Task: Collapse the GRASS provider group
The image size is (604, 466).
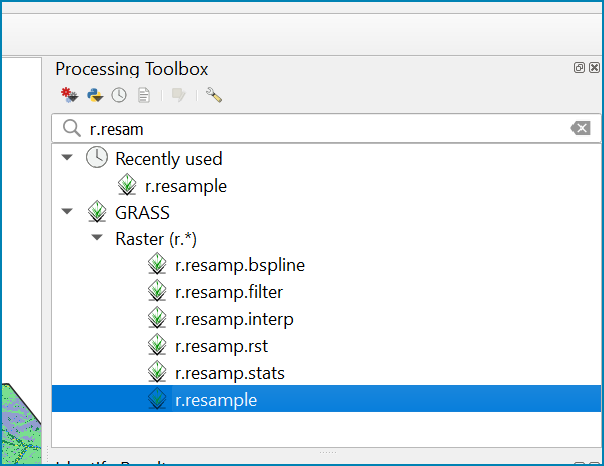Action: pos(67,211)
